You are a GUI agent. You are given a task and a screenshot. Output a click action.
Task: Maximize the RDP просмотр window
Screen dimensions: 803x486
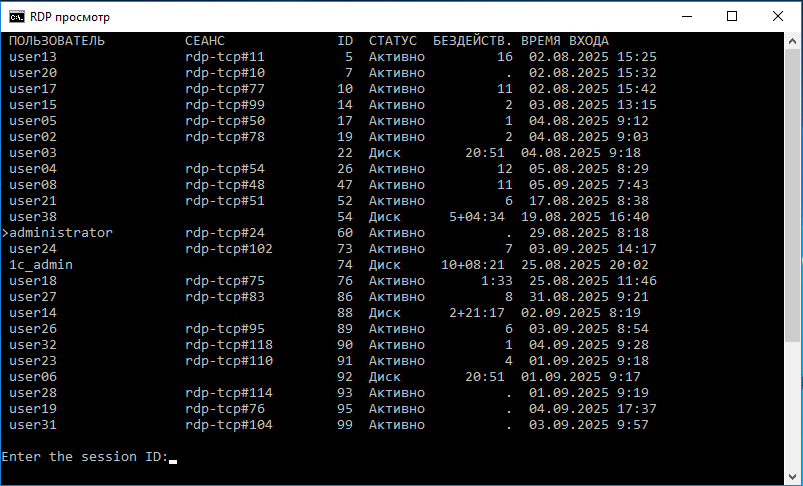click(x=732, y=16)
